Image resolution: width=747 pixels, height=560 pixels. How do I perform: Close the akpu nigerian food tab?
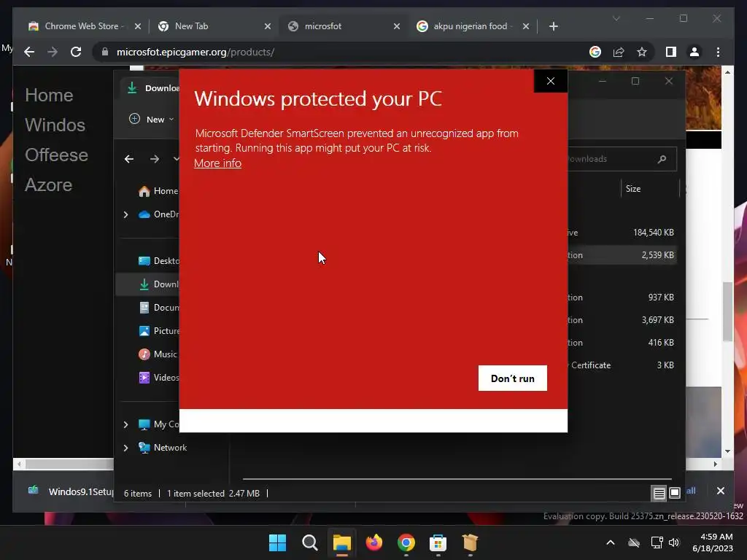tap(526, 26)
